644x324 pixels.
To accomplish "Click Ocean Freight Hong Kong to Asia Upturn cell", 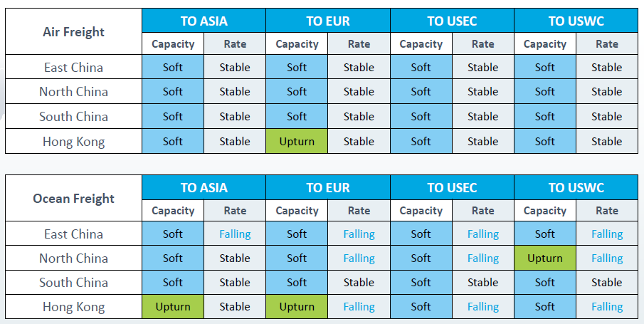I will pyautogui.click(x=173, y=307).
